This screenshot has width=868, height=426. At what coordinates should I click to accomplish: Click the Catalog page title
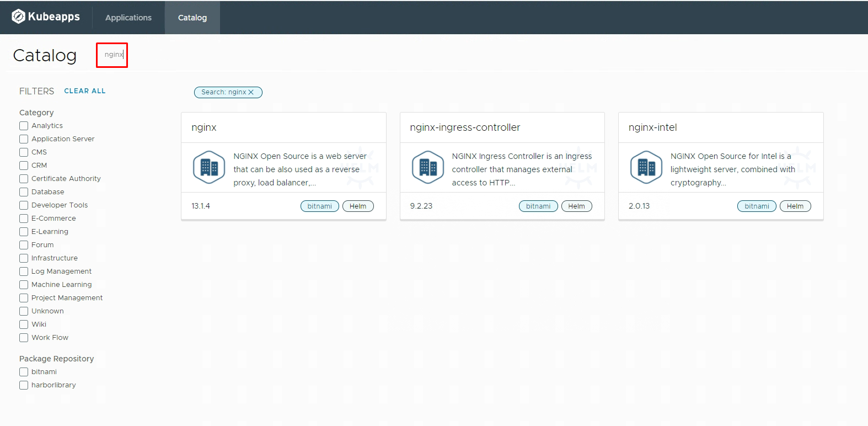(45, 55)
